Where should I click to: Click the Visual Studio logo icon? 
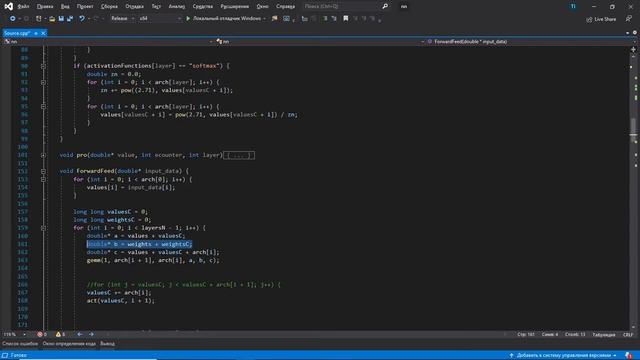tap(8, 6)
